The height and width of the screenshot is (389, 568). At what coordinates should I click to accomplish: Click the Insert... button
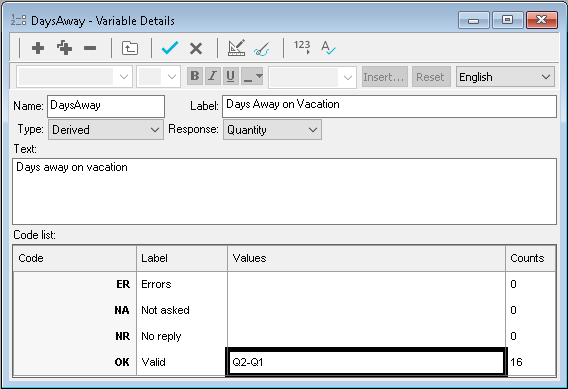click(x=385, y=77)
